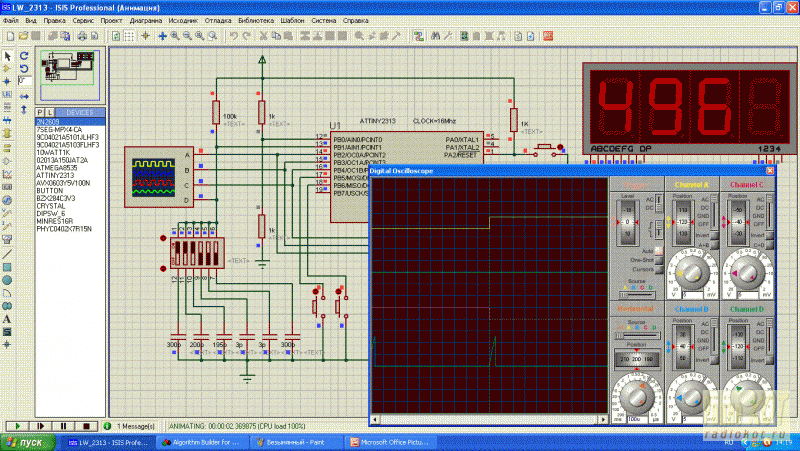Toggle Channel A A+B button
800x451 pixels.
tap(714, 245)
